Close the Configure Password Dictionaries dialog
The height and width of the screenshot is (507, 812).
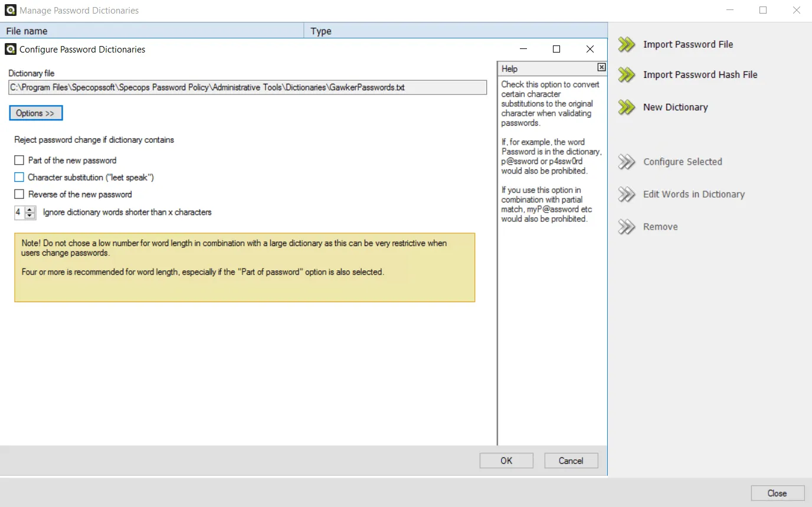click(x=590, y=49)
